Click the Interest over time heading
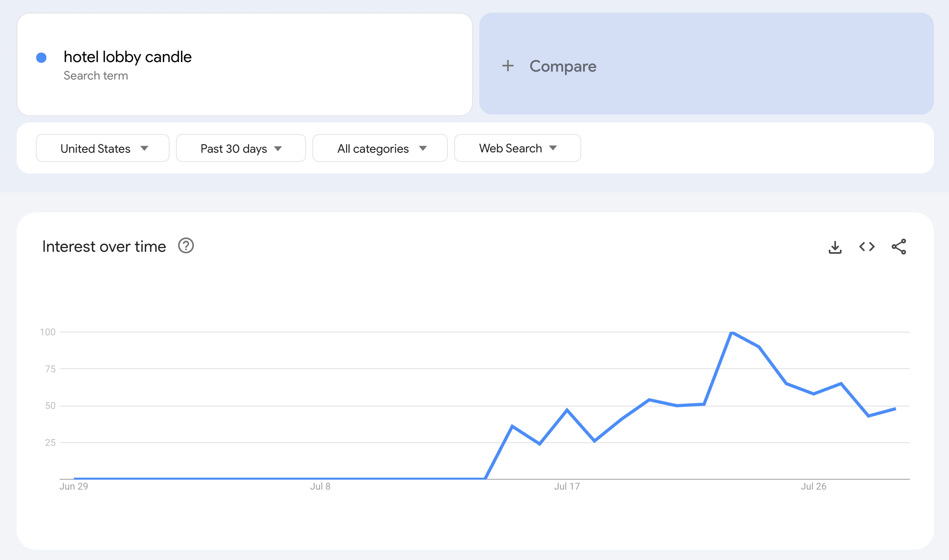 pyautogui.click(x=104, y=247)
